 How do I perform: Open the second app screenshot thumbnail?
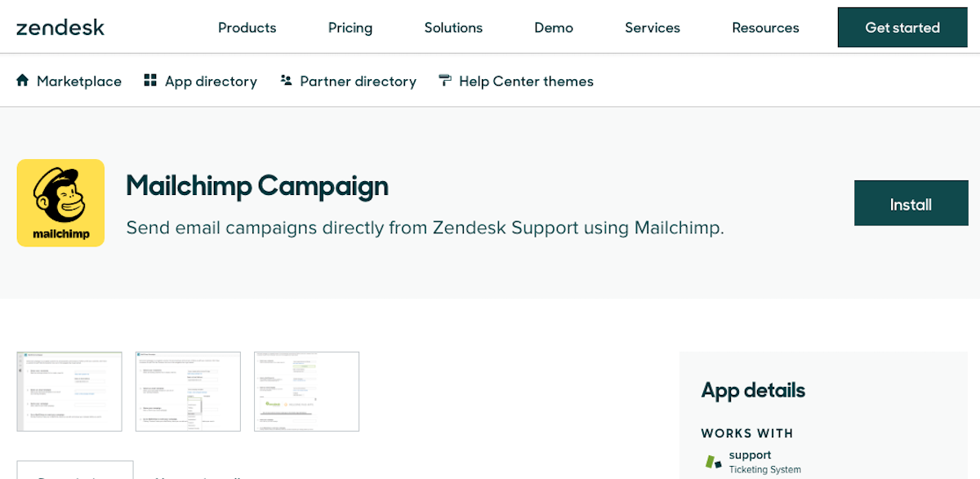188,392
